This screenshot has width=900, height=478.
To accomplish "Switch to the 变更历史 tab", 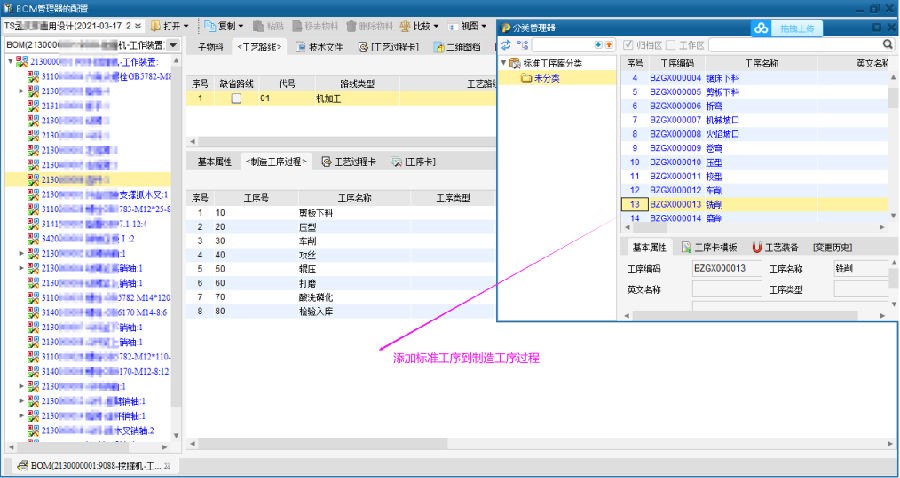I will coord(832,247).
